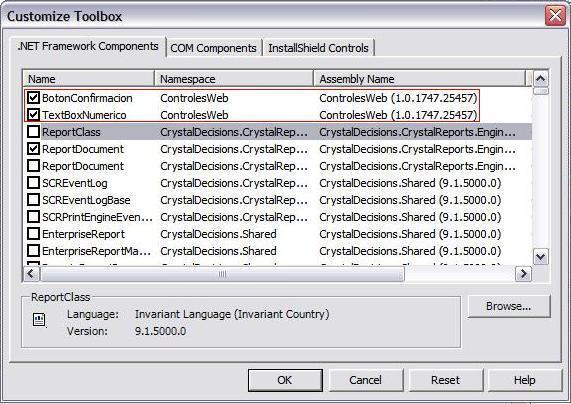Check the SCREventLog component checkbox
Image resolution: width=571 pixels, height=404 pixels.
(x=34, y=183)
